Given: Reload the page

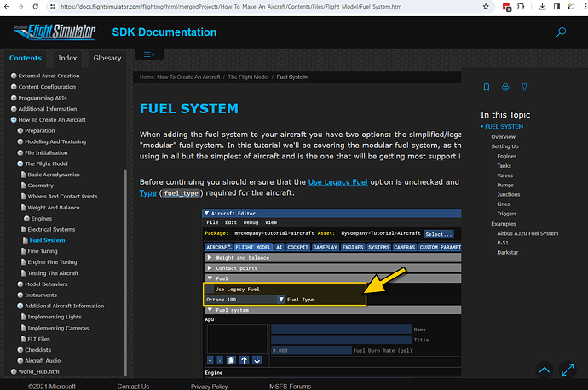Looking at the screenshot, I should tap(35, 6).
